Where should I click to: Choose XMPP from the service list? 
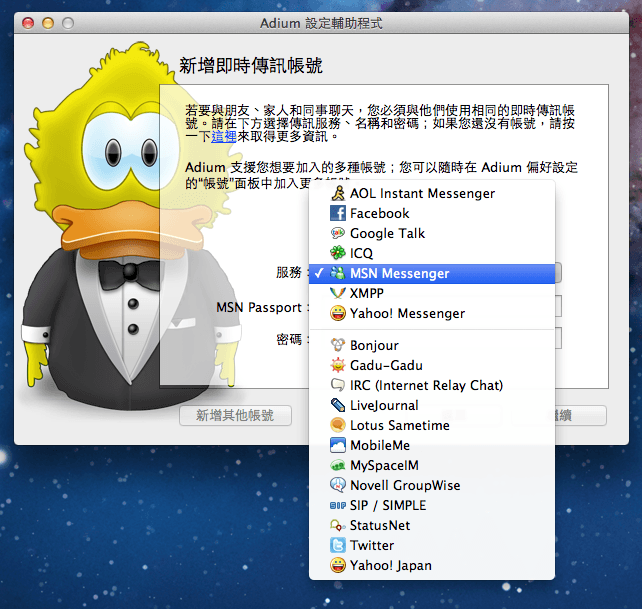367,293
